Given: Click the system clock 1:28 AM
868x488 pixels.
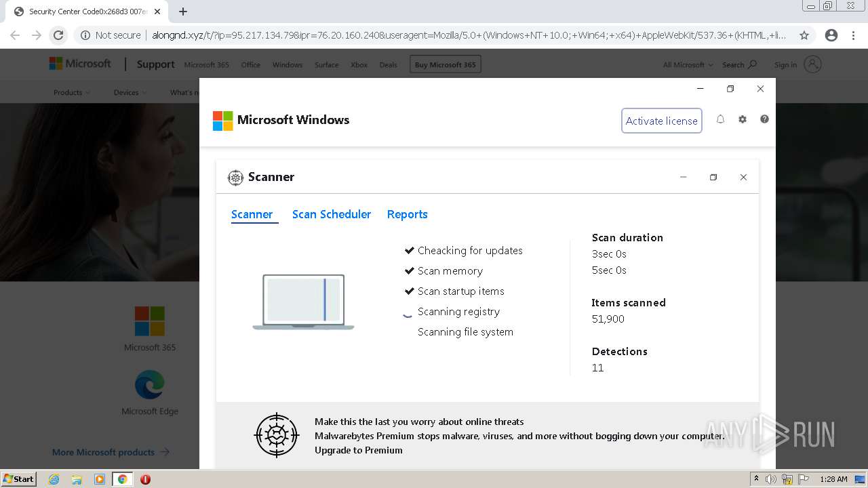Looking at the screenshot, I should [833, 479].
